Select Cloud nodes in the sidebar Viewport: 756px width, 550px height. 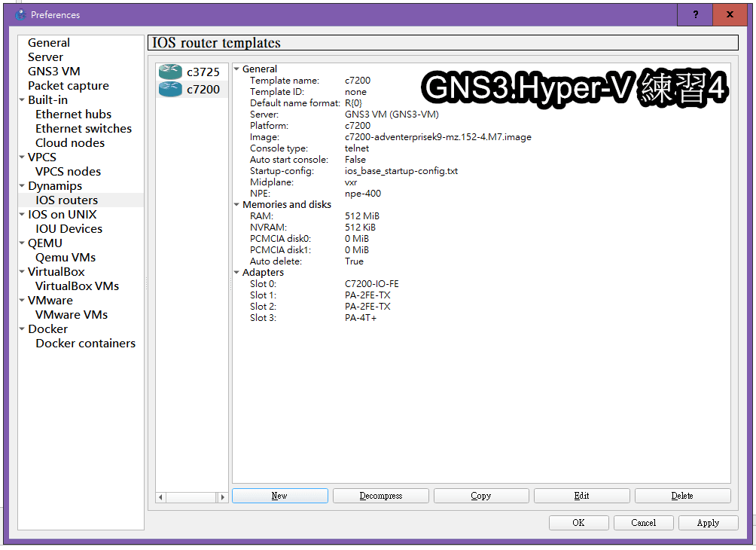point(70,143)
